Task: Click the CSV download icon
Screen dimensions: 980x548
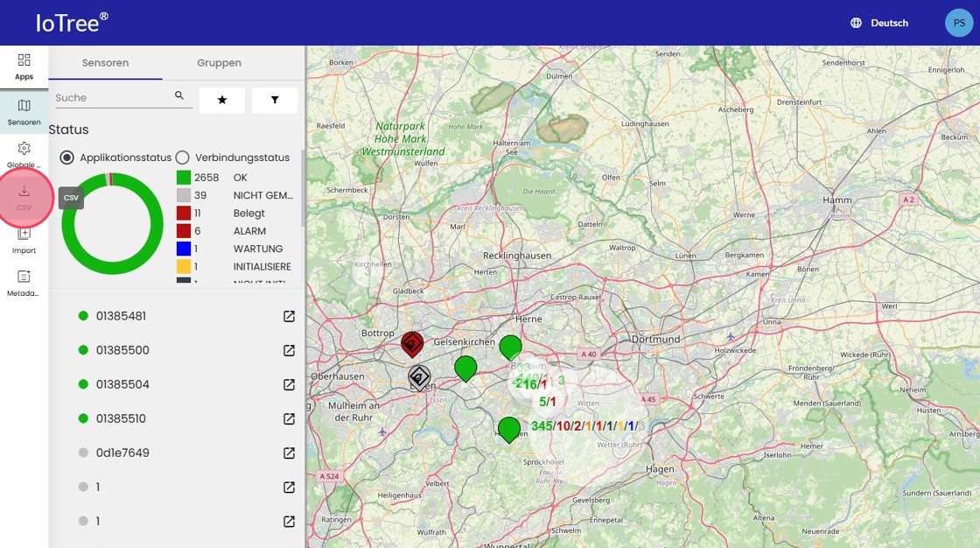Action: point(24,196)
